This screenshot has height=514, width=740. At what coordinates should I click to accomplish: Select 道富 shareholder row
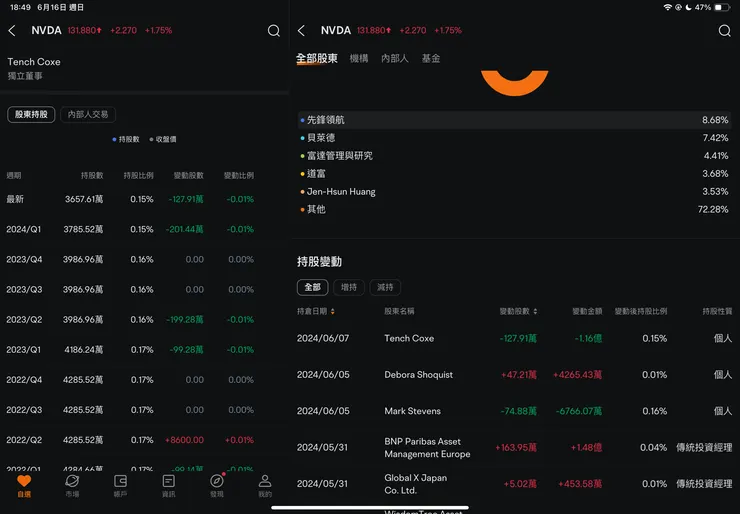point(514,174)
